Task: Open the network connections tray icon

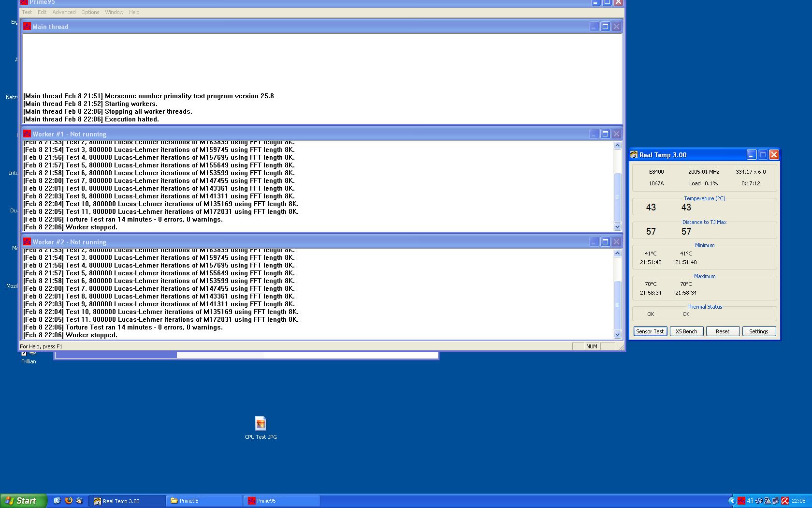Action: [x=776, y=501]
